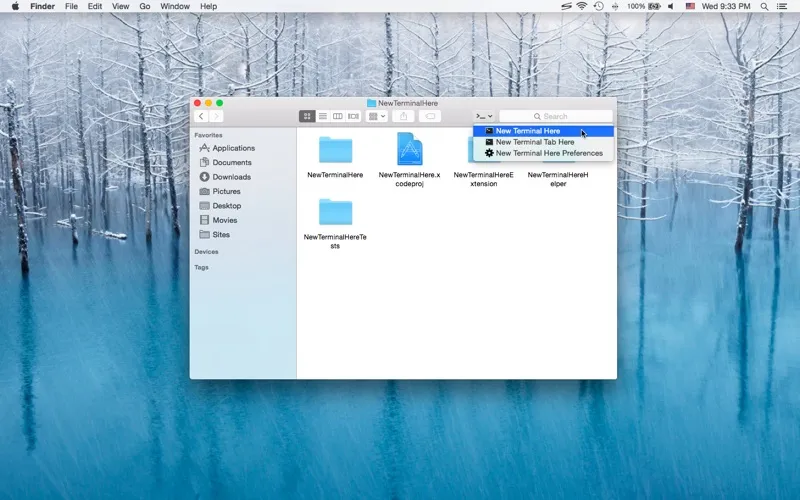
Task: Switch to Cover Flow view
Action: pos(353,116)
